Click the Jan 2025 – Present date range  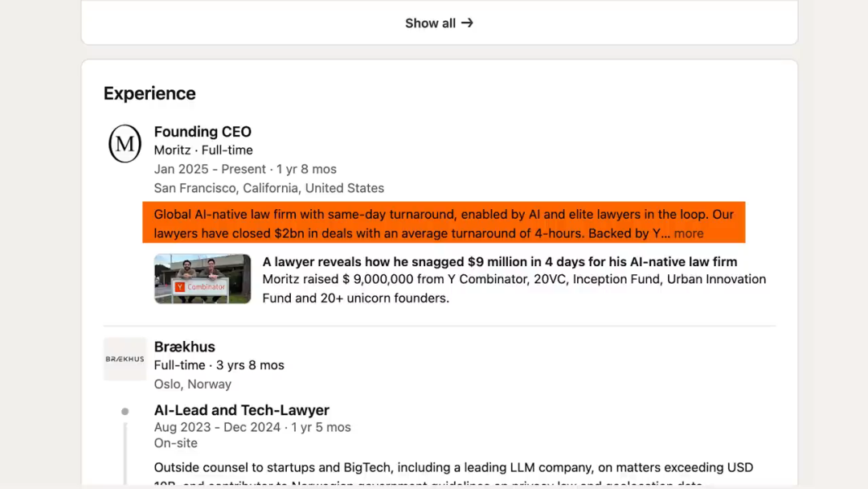coord(245,169)
